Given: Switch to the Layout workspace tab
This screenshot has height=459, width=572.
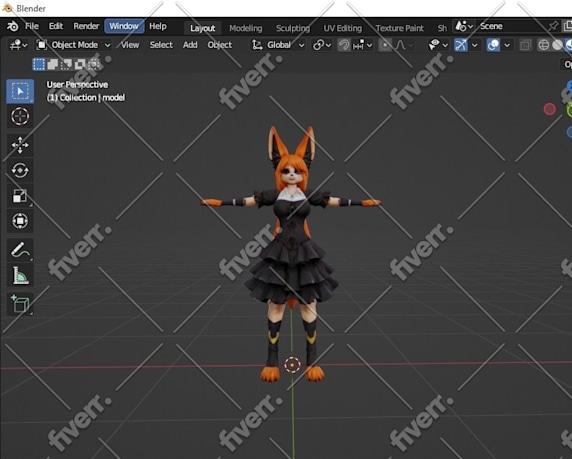Looking at the screenshot, I should [202, 28].
